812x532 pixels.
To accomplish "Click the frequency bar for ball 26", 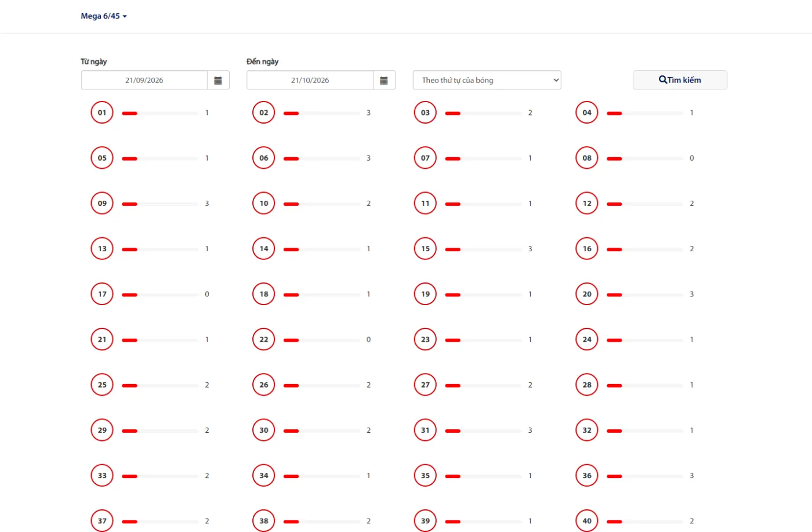I will [x=322, y=385].
